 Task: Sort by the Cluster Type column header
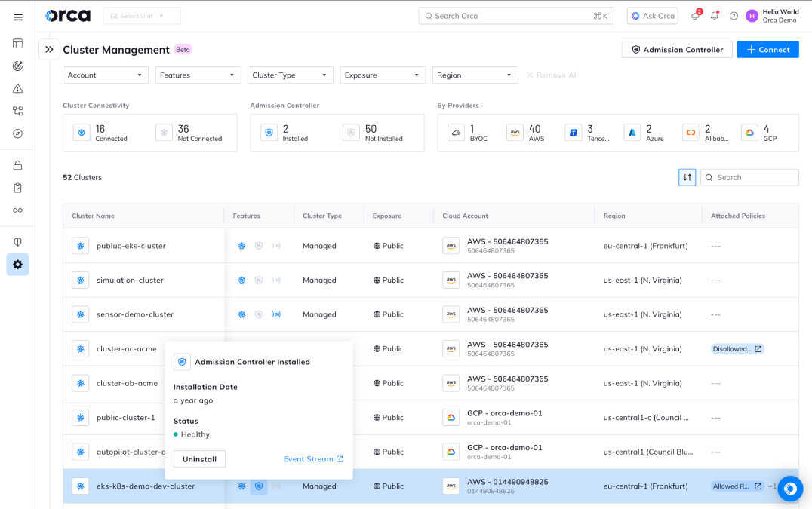pyautogui.click(x=322, y=216)
